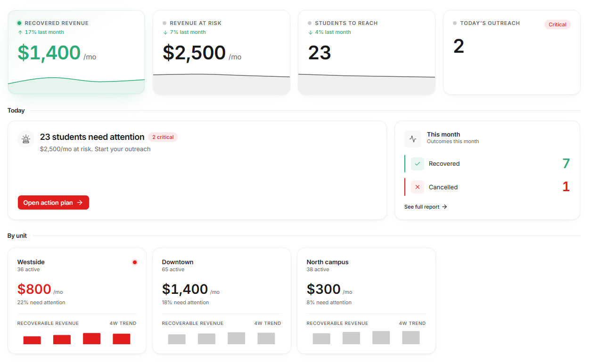Select the Downtown unit card title
Screen dimensions: 591x364
178,262
